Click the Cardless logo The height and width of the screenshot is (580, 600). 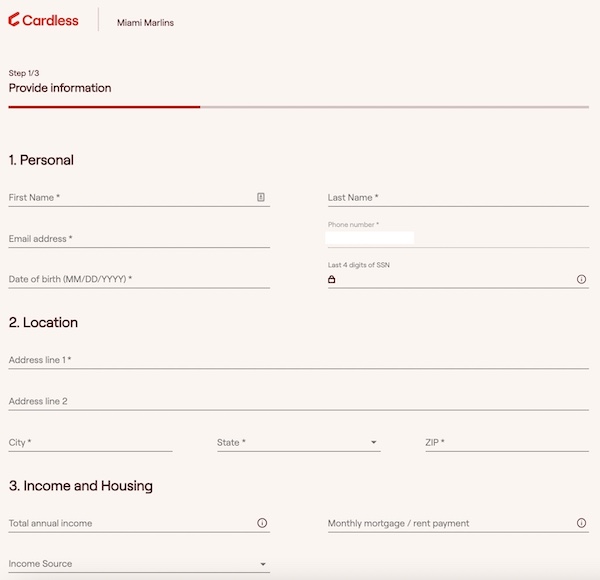tap(43, 20)
